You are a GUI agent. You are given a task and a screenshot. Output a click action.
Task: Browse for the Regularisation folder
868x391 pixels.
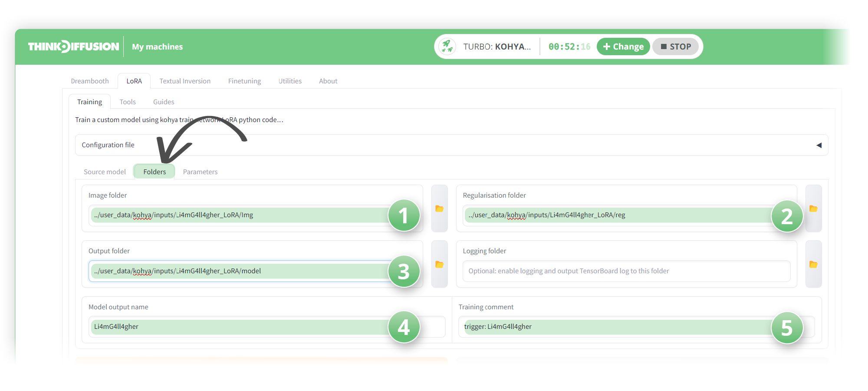(814, 209)
